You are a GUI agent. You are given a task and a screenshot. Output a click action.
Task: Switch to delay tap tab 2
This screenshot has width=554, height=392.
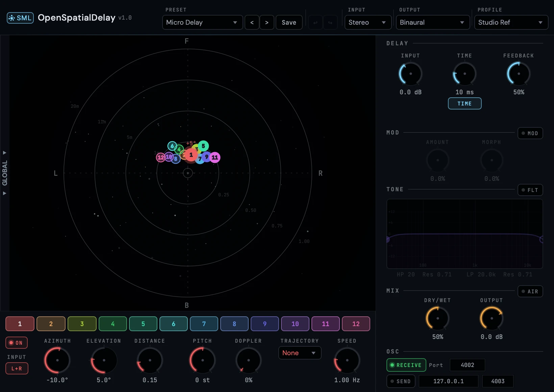[x=51, y=324]
